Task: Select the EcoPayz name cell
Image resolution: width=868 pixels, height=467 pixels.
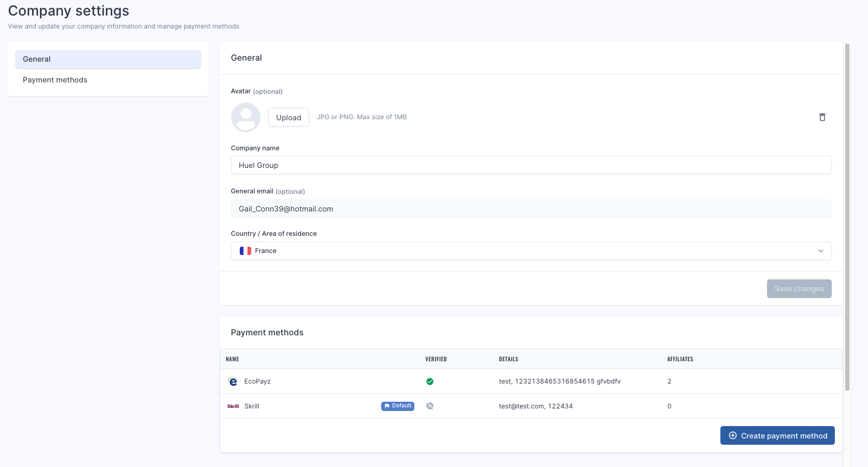Action: 257,381
